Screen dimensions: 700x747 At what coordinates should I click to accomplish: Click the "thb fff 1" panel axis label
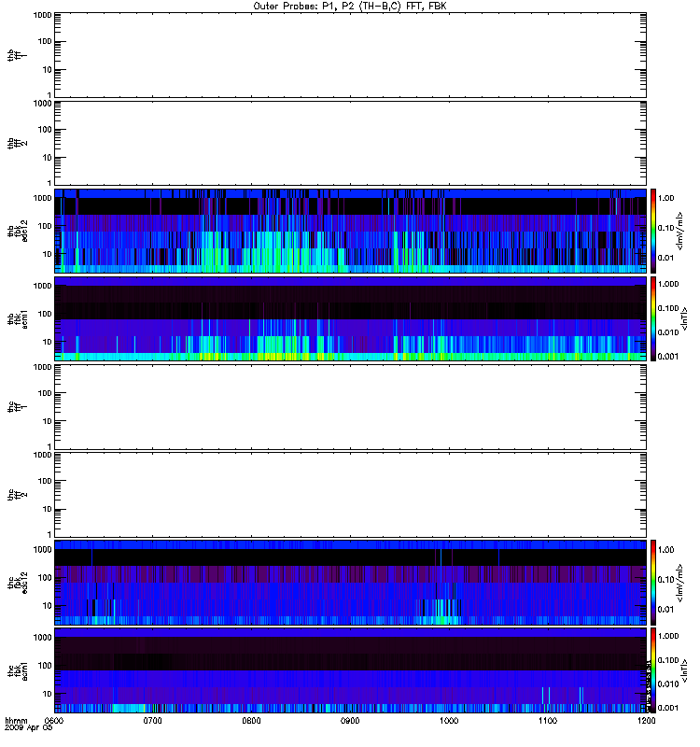click(17, 55)
